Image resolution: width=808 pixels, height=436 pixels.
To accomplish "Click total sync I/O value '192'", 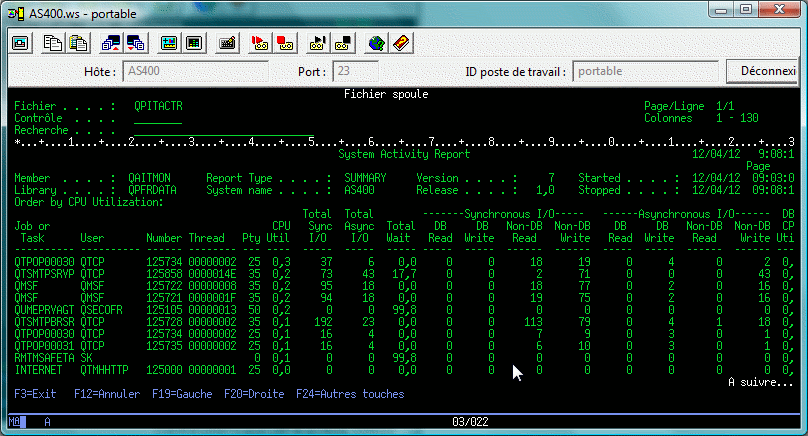I will [x=324, y=322].
